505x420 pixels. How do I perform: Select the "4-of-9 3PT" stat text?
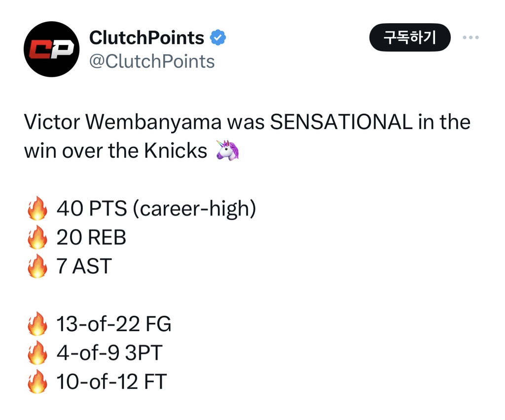coord(109,353)
